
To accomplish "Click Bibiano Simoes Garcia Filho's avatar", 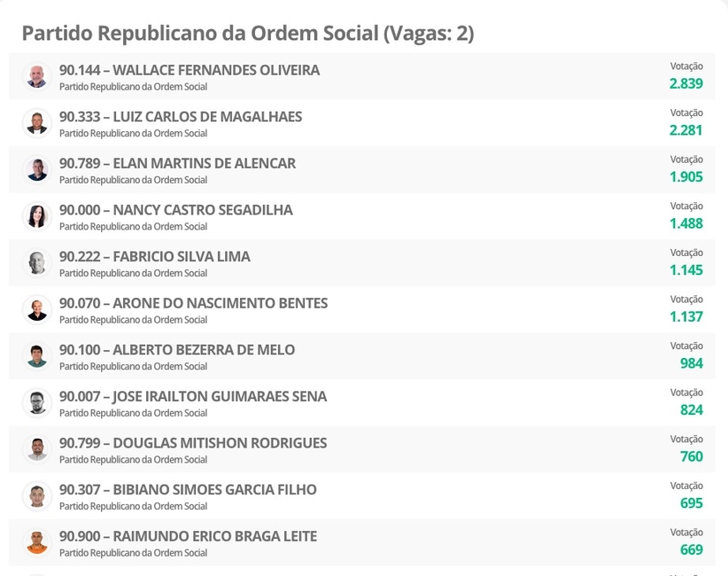I will point(37,496).
